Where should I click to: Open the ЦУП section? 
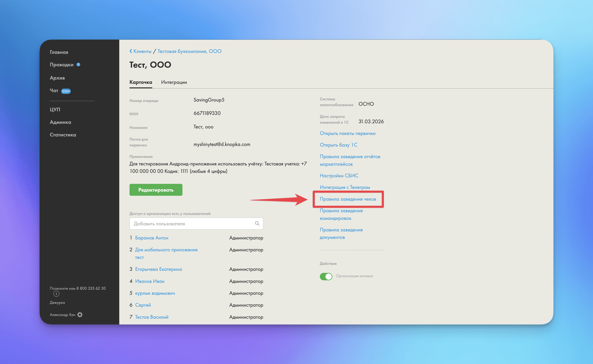coord(55,110)
